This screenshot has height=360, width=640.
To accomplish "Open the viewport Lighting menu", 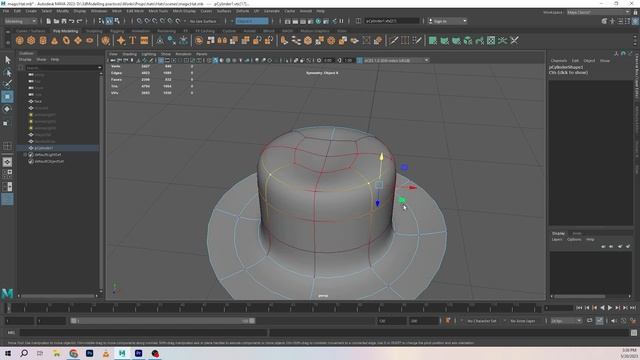I will click(x=149, y=54).
